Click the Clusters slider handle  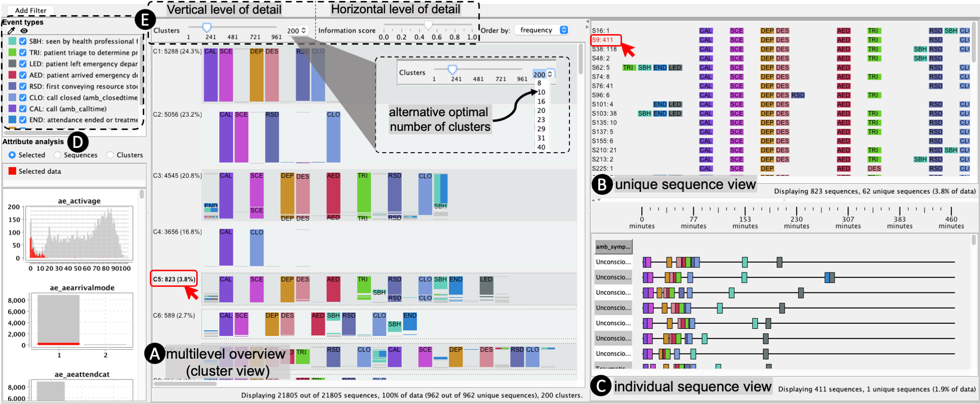[207, 27]
